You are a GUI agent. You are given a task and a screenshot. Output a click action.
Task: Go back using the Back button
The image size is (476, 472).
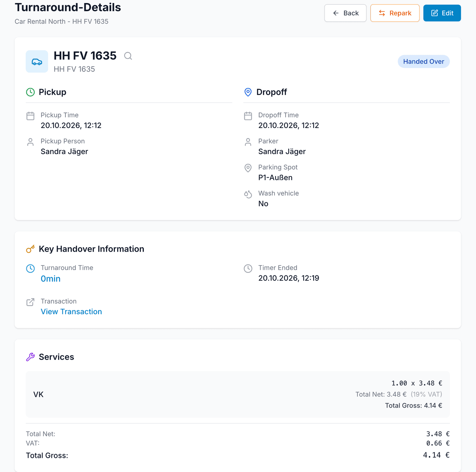345,13
